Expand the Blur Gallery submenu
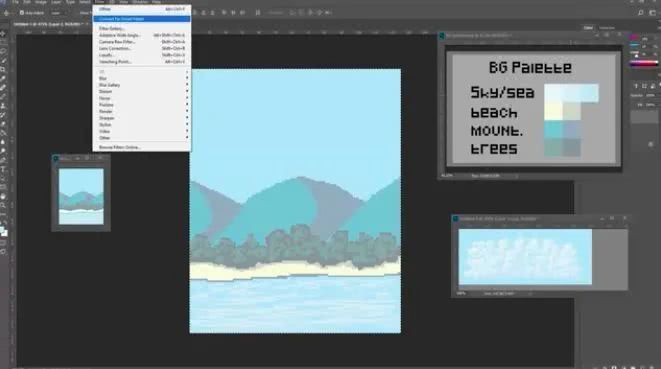The width and height of the screenshot is (661, 369). pyautogui.click(x=142, y=85)
